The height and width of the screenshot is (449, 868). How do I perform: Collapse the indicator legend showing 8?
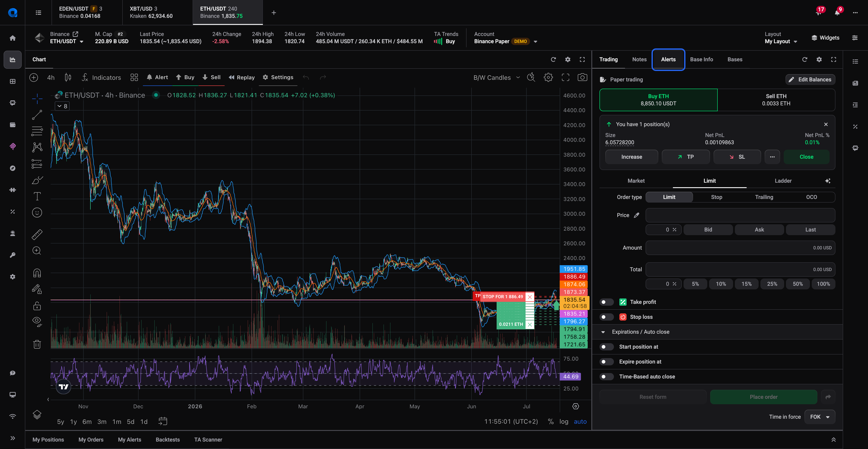[x=62, y=106]
